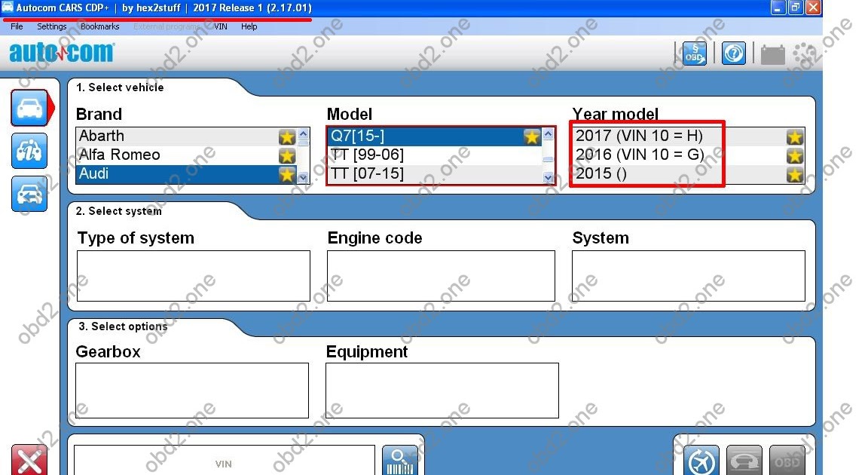Click the autocom logo
Image resolution: width=868 pixels, height=475 pixels.
tap(62, 53)
